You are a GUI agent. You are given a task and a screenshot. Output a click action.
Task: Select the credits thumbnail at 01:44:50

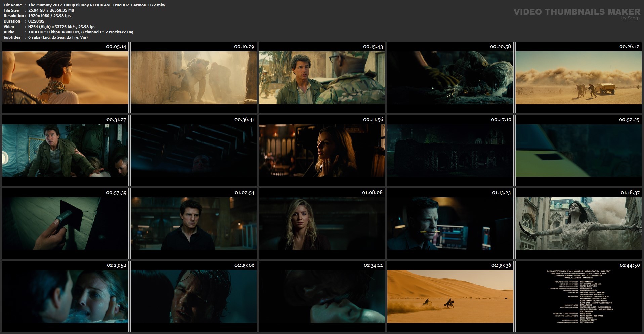578,296
